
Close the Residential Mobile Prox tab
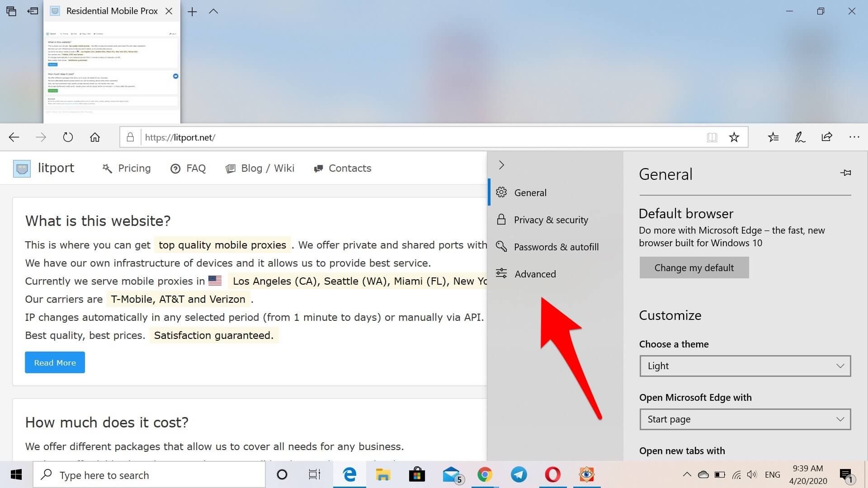pos(169,11)
